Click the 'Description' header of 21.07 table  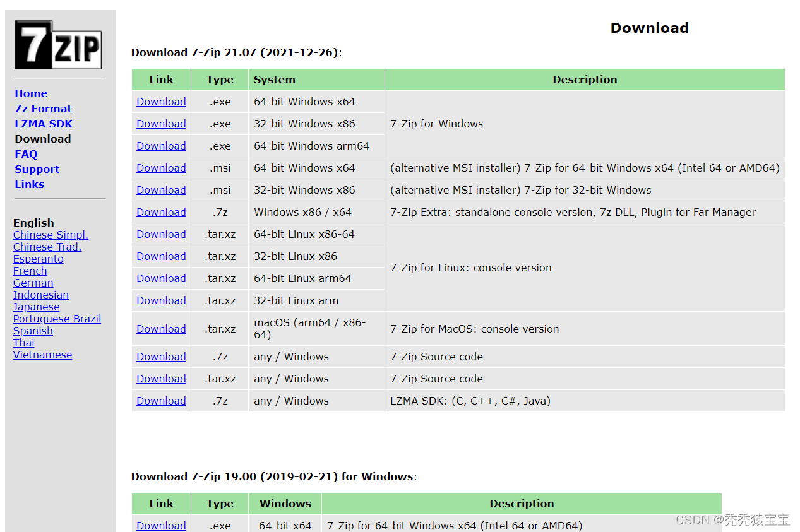(585, 80)
